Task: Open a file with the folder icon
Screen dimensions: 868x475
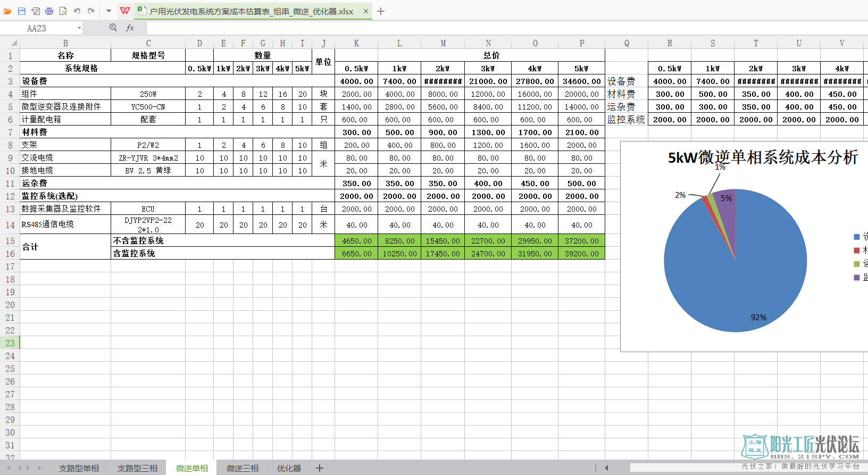Action: coord(7,11)
